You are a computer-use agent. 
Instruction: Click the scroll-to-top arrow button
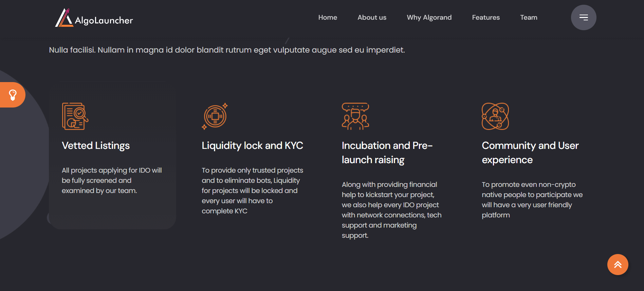click(618, 265)
